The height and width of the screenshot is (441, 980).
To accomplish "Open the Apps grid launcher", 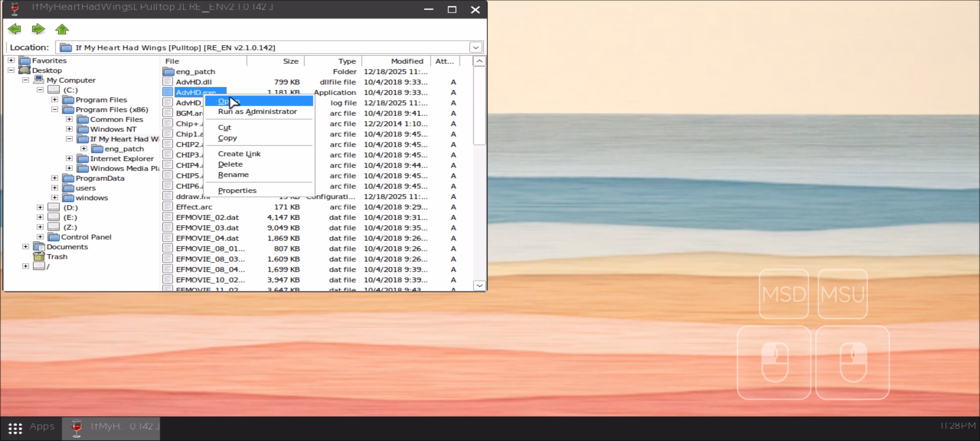I will [15, 428].
